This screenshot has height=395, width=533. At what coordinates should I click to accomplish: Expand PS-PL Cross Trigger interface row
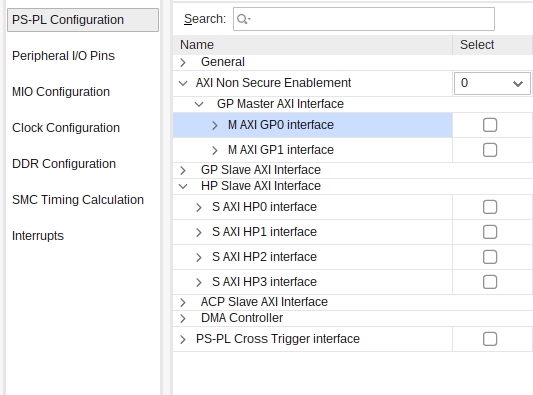click(183, 339)
